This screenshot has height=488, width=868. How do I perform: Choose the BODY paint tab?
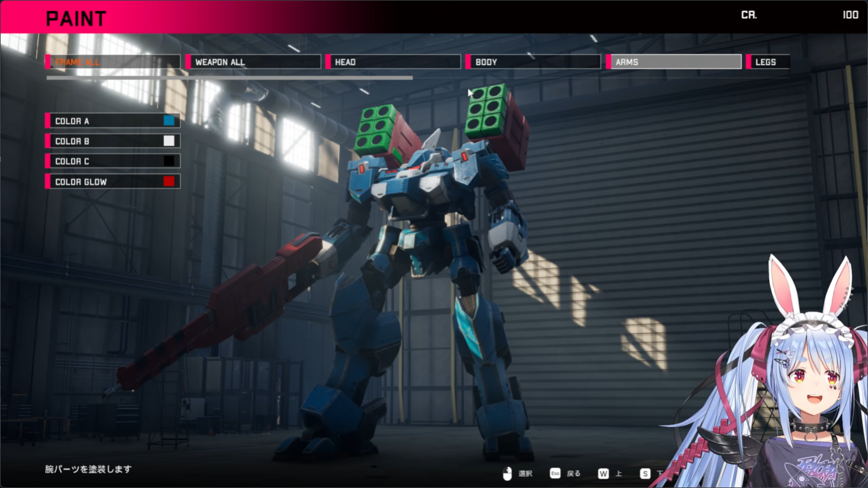coord(533,62)
